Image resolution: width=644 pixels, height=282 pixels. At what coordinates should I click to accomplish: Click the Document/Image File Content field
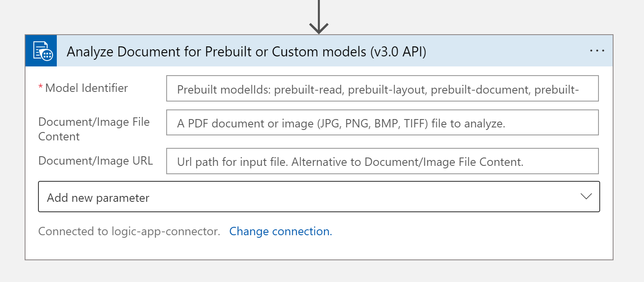382,122
